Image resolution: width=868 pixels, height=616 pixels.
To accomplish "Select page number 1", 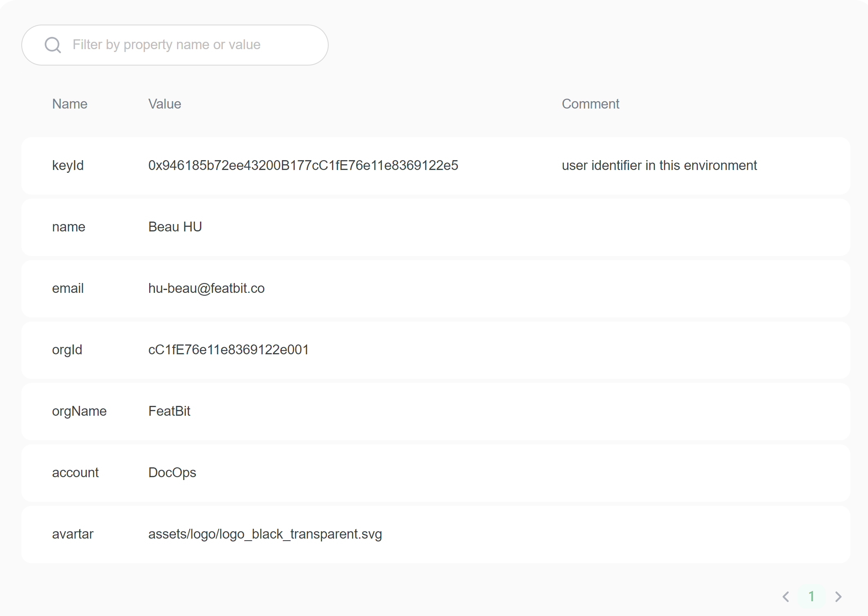I will point(811,597).
